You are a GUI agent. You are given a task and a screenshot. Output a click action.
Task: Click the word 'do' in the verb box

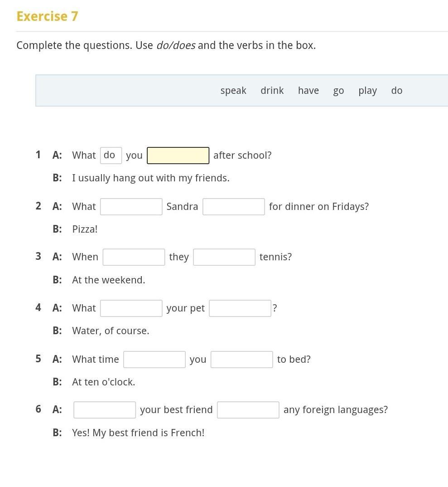(x=397, y=90)
